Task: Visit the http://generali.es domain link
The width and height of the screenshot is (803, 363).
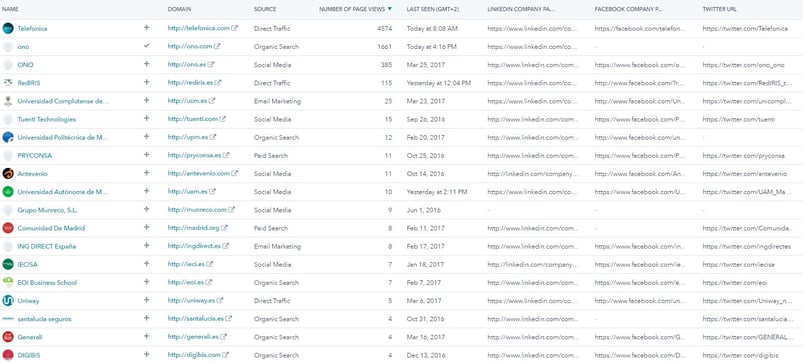Action: coord(193,337)
